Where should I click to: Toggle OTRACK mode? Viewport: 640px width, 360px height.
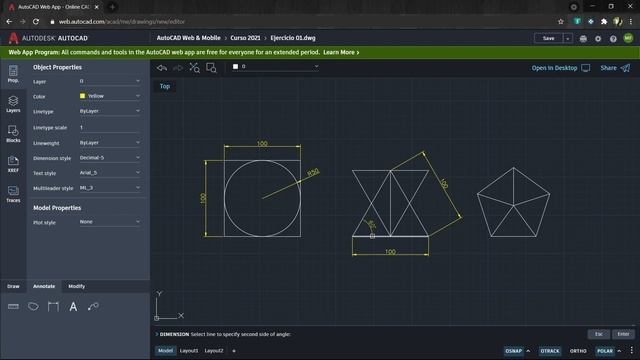550,351
